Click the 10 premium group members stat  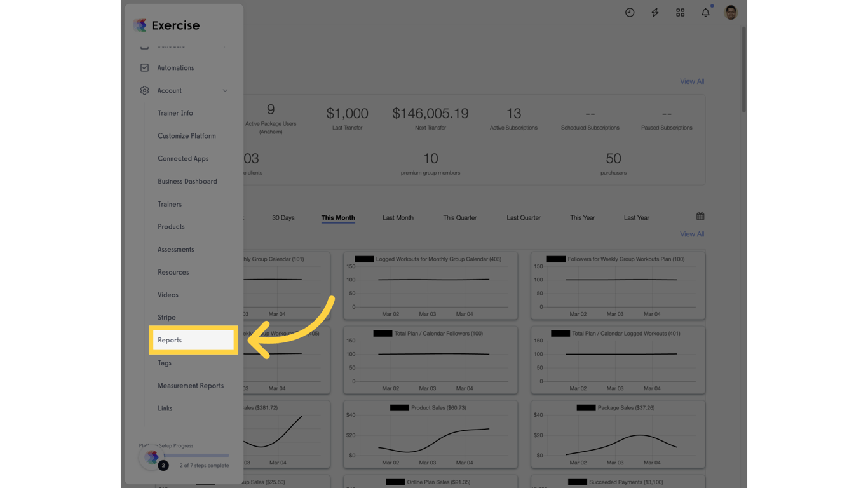click(430, 163)
